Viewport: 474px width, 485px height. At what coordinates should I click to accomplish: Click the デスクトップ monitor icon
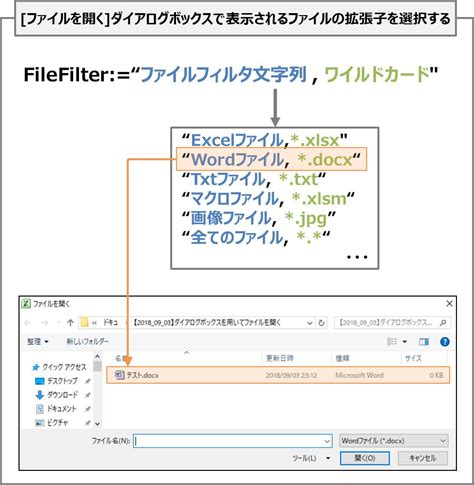[40, 381]
